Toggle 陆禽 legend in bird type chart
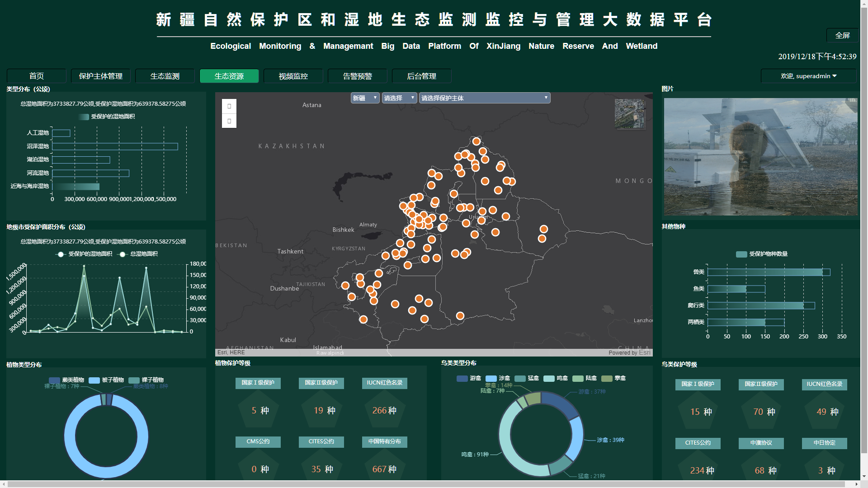Viewport: 868px width, 488px height. (585, 378)
